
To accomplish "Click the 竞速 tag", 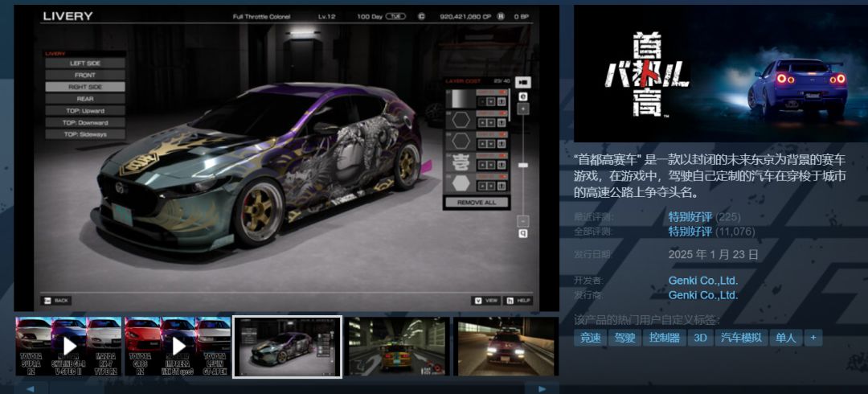I will pos(590,338).
